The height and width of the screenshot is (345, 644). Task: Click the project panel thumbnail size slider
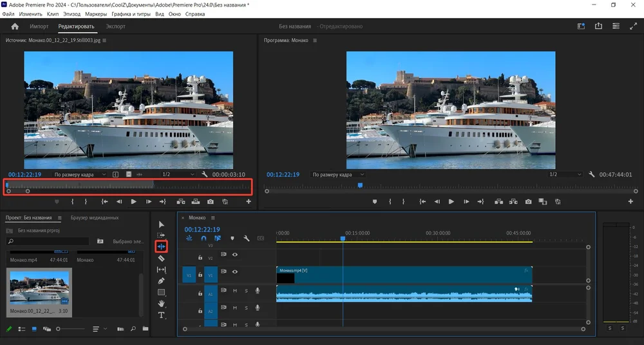tap(59, 329)
